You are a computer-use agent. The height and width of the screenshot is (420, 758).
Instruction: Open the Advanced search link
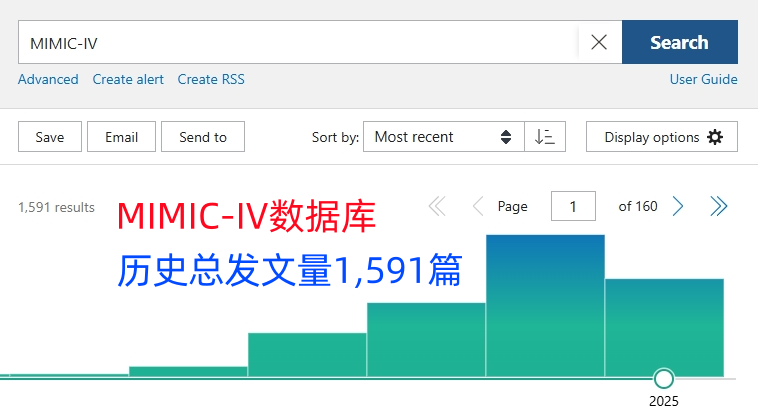coord(48,79)
